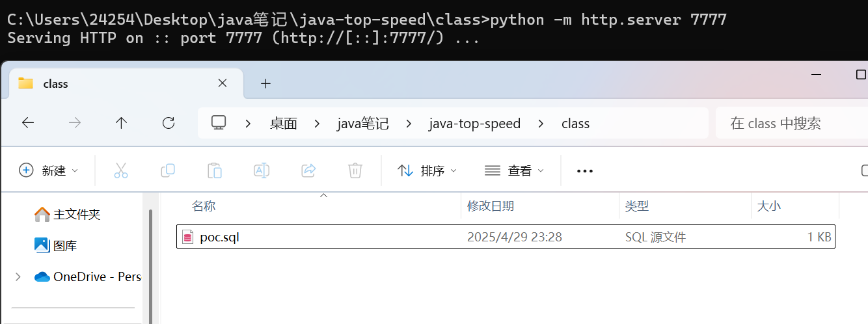
Task: Click the Cut scissors icon
Action: (121, 170)
